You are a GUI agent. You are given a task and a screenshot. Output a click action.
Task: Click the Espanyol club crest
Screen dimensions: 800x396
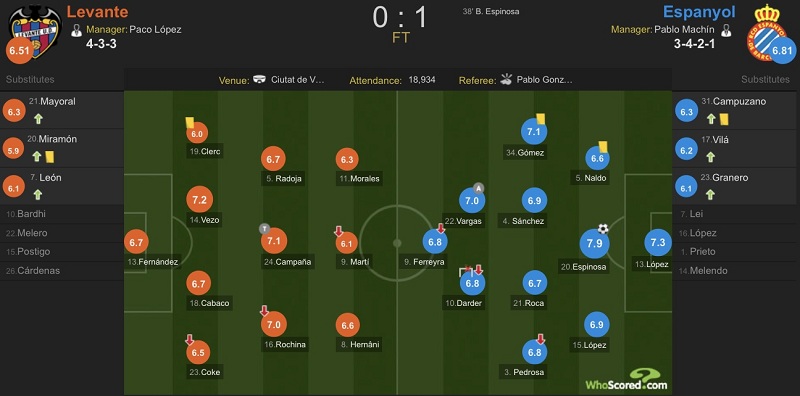[763, 32]
